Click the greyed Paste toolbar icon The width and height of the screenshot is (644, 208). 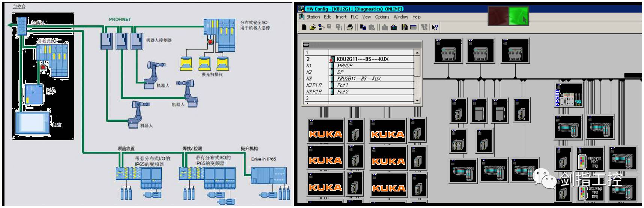(372, 27)
